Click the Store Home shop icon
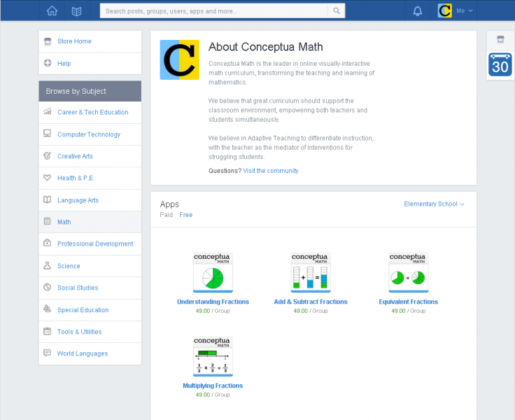515x420 pixels. pos(48,41)
